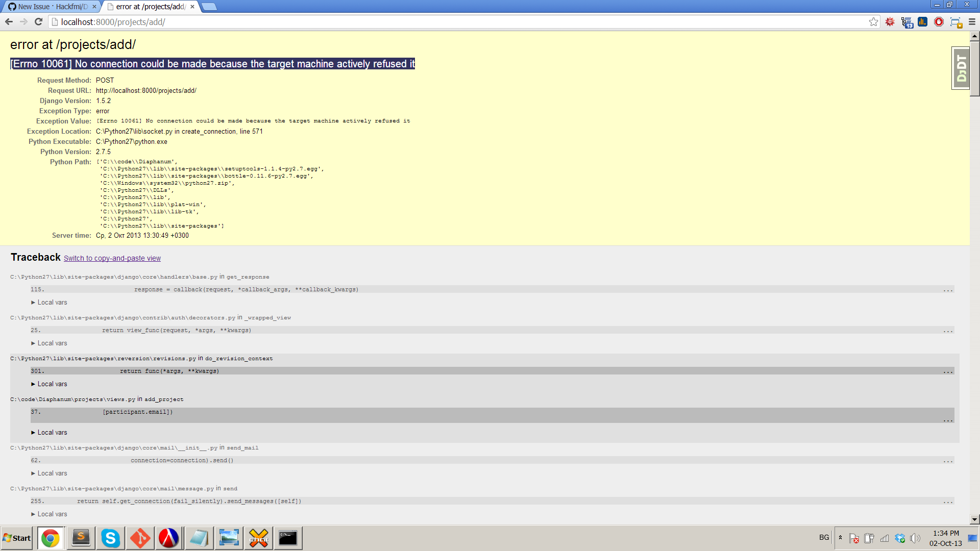This screenshot has height=551, width=980.
Task: Click the BG language indicator
Action: coord(824,538)
